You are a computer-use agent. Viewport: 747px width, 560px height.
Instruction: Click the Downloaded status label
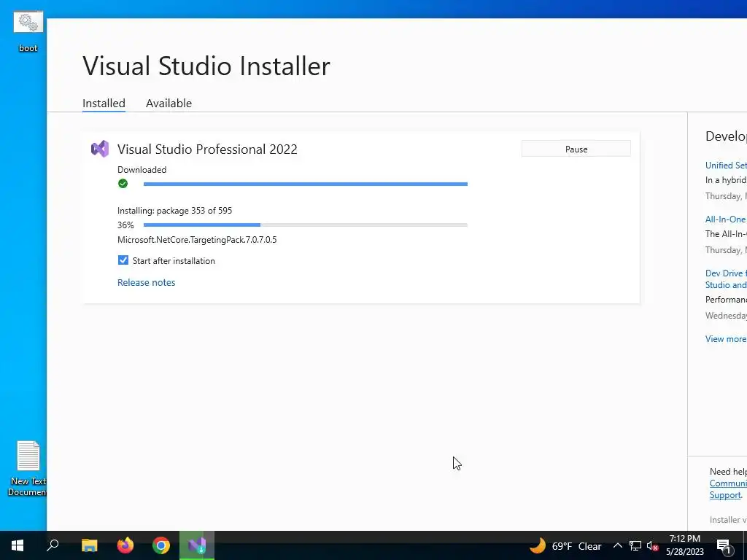point(142,169)
